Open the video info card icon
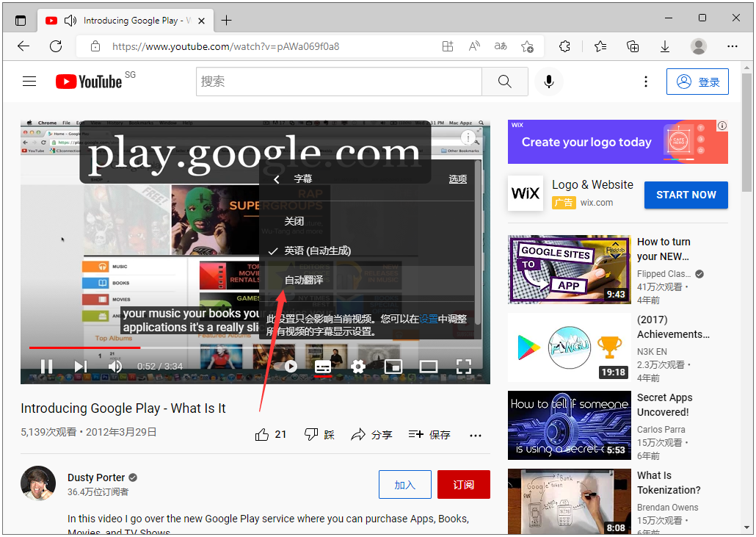Image resolution: width=756 pixels, height=537 pixels. pyautogui.click(x=468, y=137)
